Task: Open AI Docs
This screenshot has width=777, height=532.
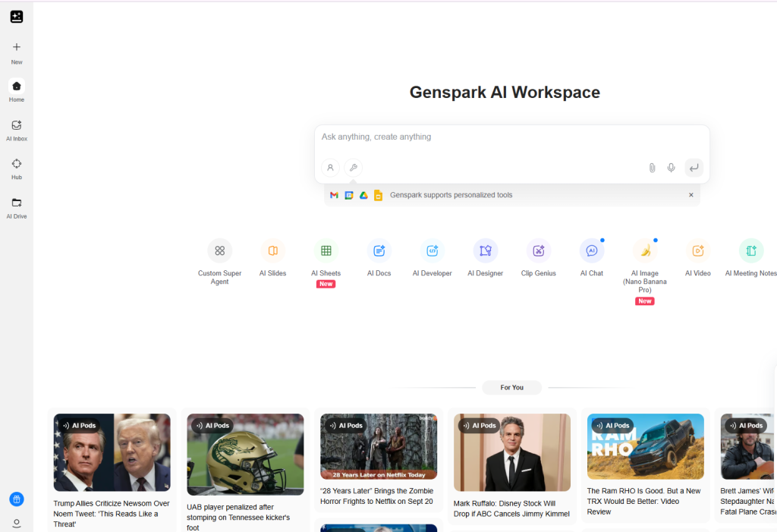Action: 379,257
